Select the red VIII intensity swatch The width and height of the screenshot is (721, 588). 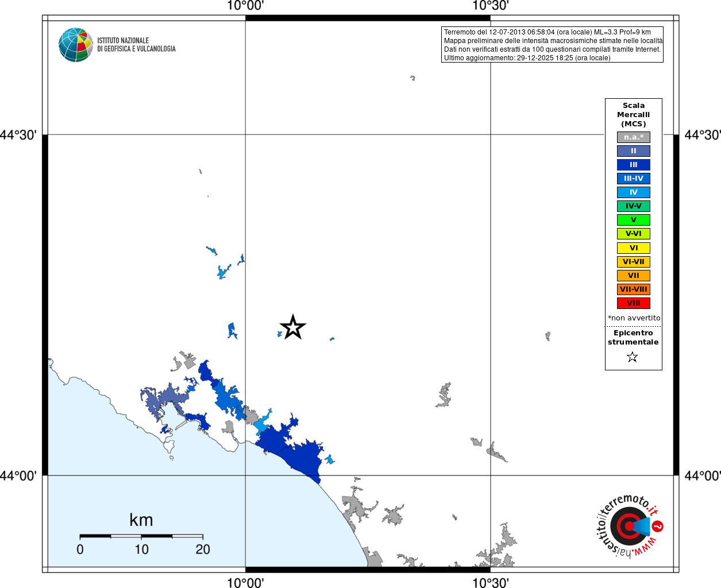click(634, 303)
